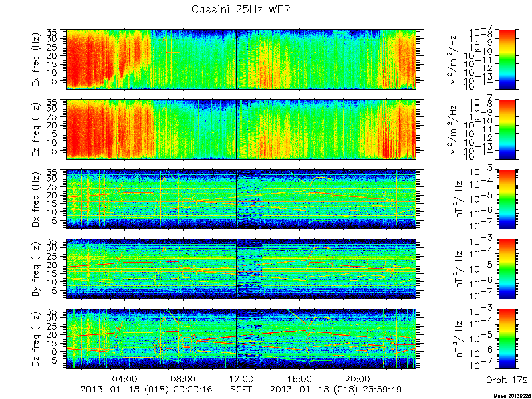The width and height of the screenshot is (532, 399).
Task: Click the 08:00 time axis label
Action: (184, 378)
